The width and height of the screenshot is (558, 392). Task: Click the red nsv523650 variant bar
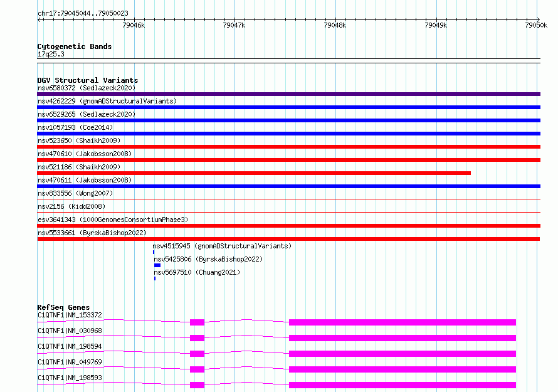(x=288, y=147)
